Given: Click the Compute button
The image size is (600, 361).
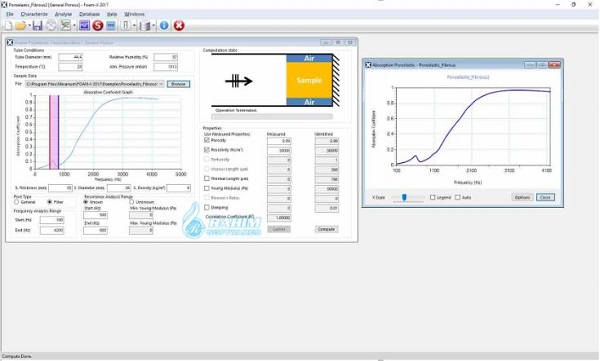Looking at the screenshot, I should (326, 229).
